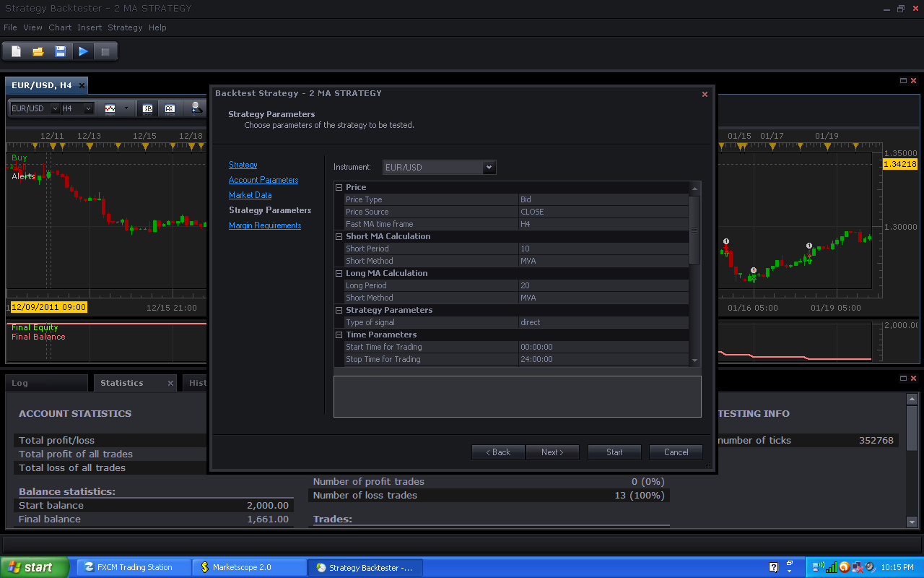
Task: Toggle the Bid price chart icon
Action: coord(148,108)
